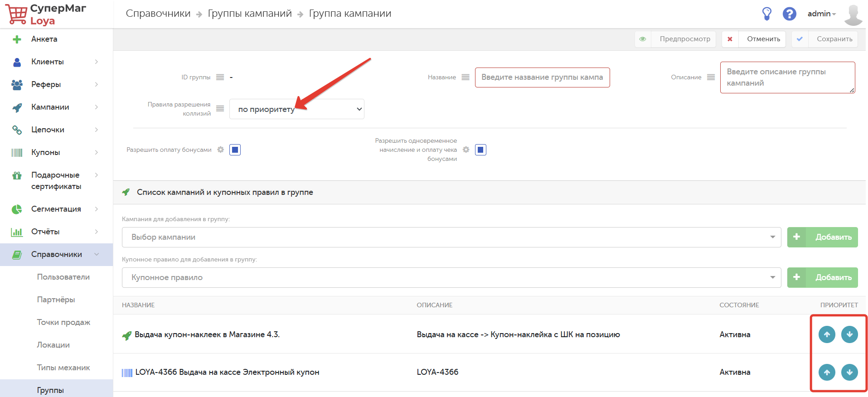Open the Правила разрешения коллизий dropdown
The height and width of the screenshot is (397, 868).
coord(297,109)
